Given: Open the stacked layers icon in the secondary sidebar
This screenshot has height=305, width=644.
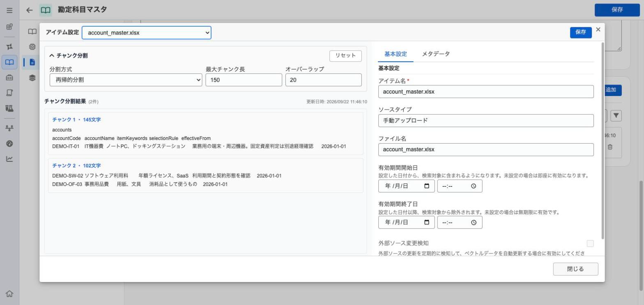Looking at the screenshot, I should (x=32, y=78).
